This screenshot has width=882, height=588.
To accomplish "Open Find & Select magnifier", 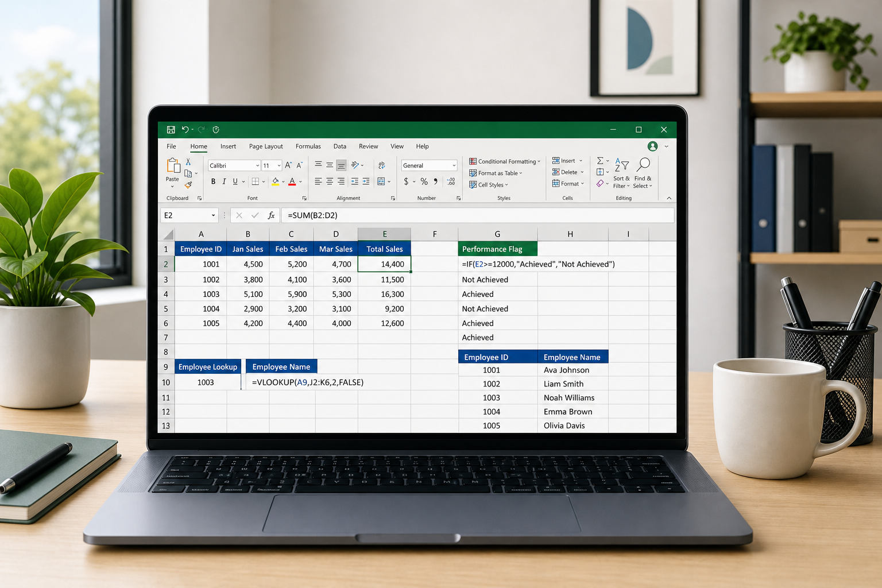I will pos(643,173).
